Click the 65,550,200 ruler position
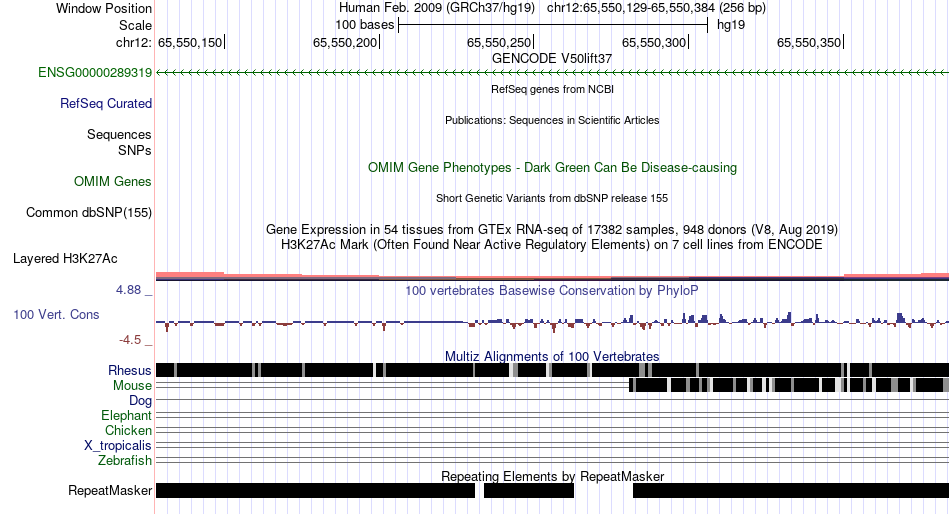This screenshot has width=950, height=514. coord(345,42)
